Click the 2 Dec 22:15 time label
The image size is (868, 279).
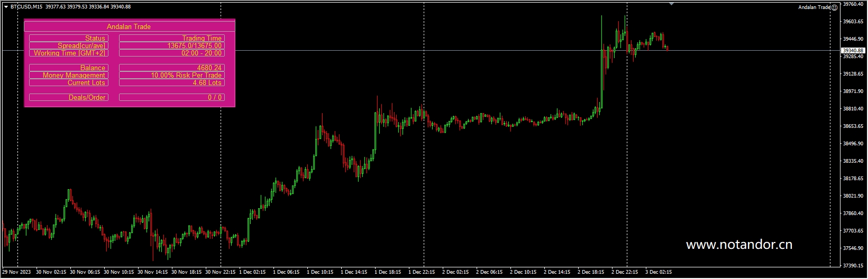(625, 273)
